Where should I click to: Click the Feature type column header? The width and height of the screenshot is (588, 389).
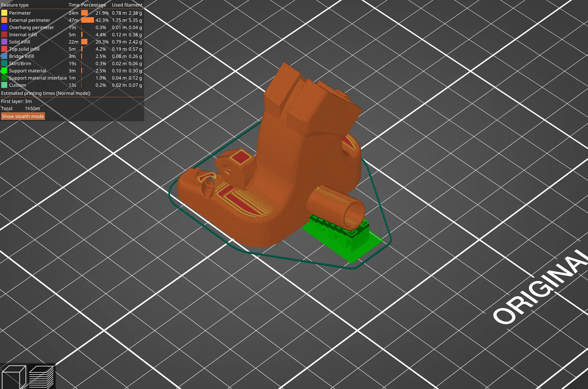click(x=15, y=5)
